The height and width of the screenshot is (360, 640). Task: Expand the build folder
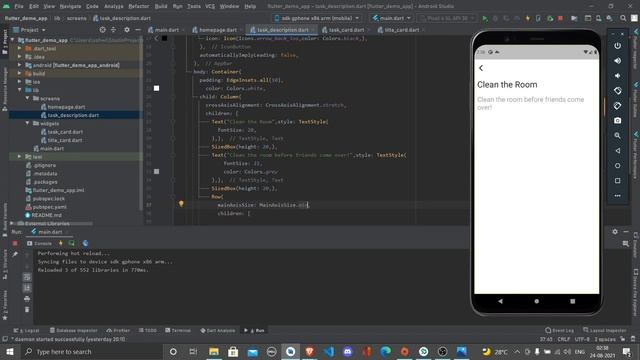tap(20, 73)
